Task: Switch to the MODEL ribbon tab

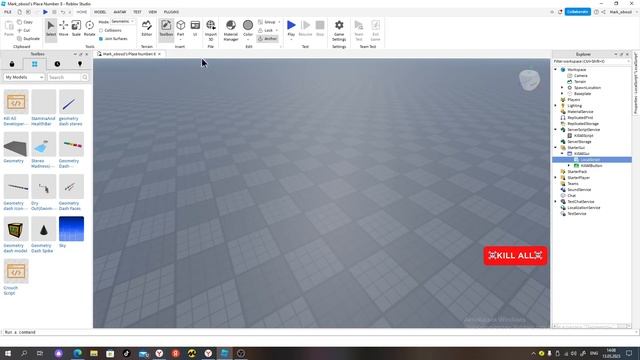Action: click(100, 12)
